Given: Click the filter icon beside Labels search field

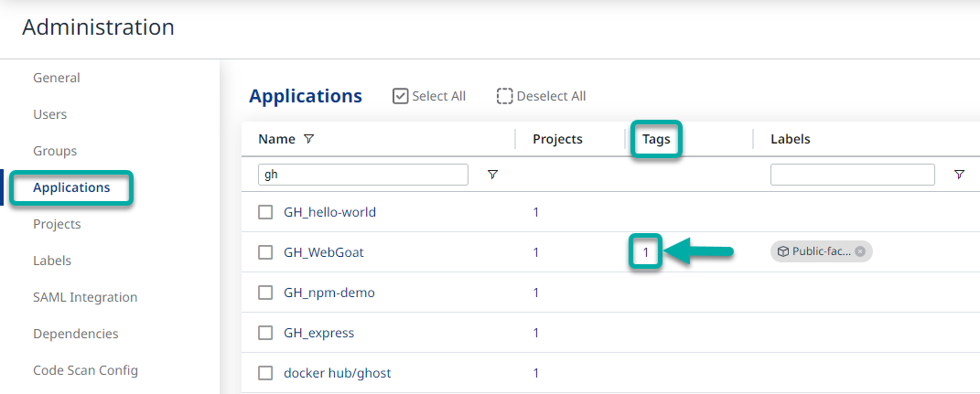Looking at the screenshot, I should (x=959, y=175).
